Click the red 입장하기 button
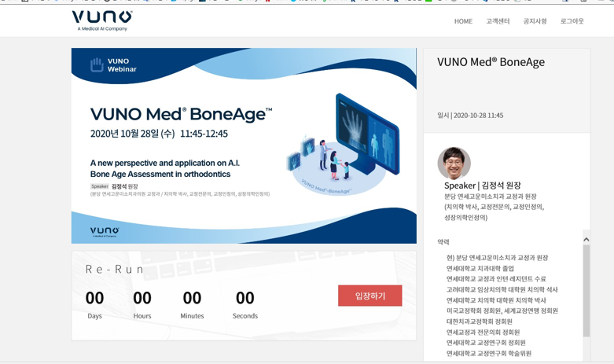Screen dimensions: 614x364 (370, 296)
